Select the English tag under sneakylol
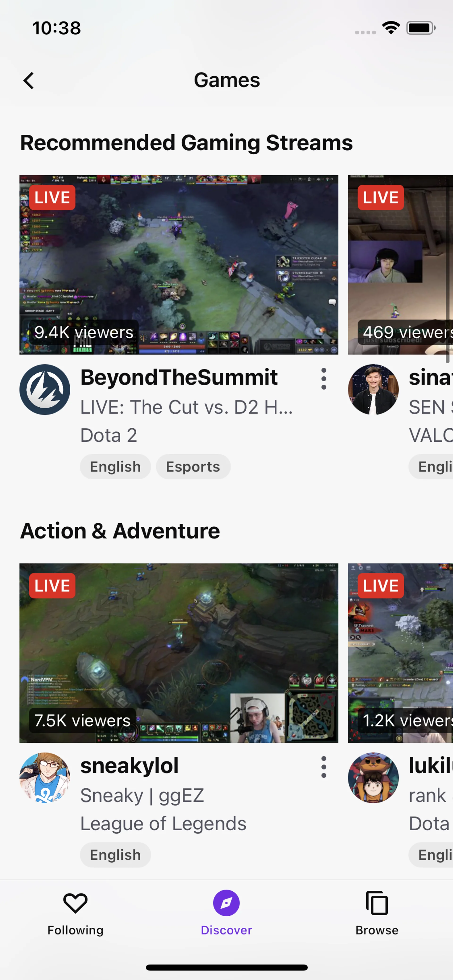This screenshot has height=980, width=453. 115,855
